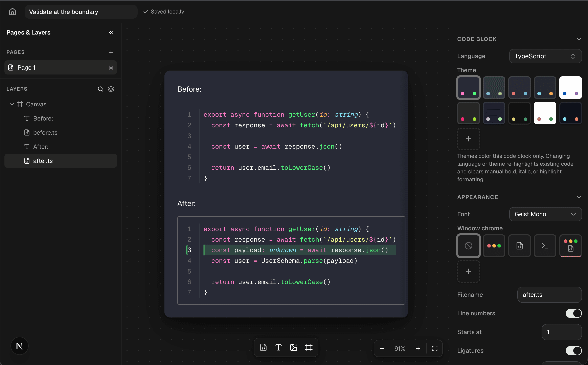588x365 pixels.
Task: Pick the black yellow-green theme swatch
Action: pyautogui.click(x=519, y=113)
